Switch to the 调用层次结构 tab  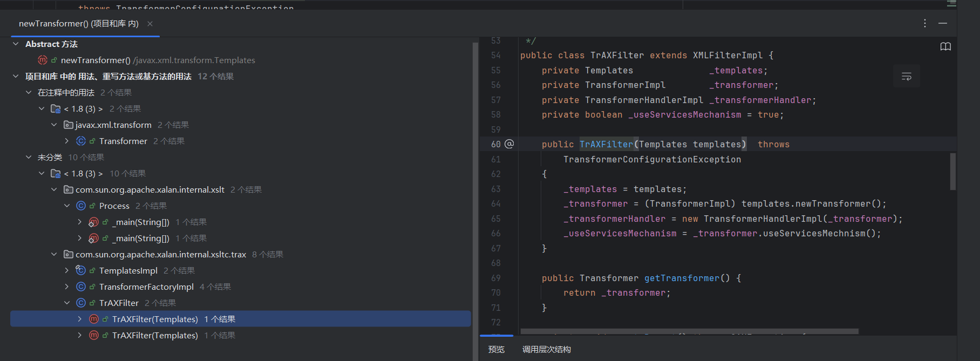546,349
